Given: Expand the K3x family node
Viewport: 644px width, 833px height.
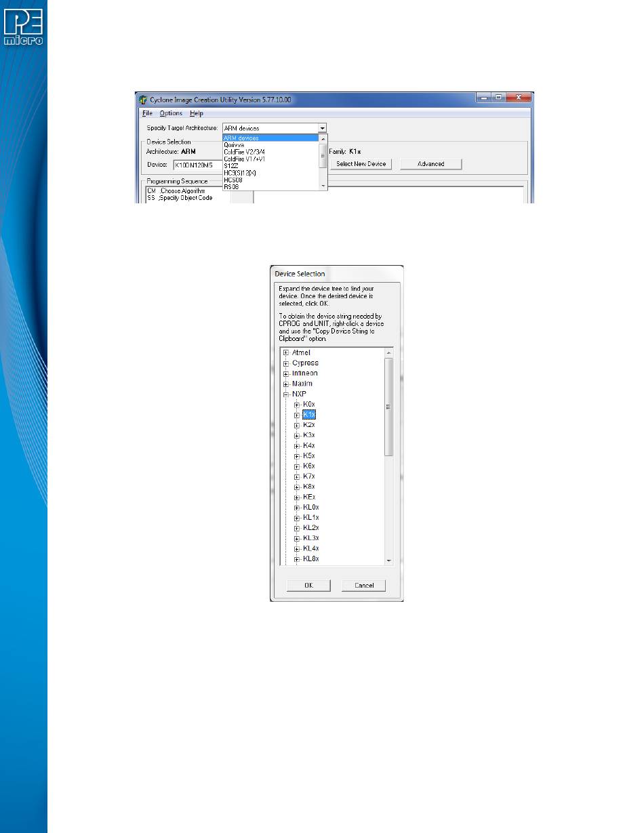Looking at the screenshot, I should (297, 435).
